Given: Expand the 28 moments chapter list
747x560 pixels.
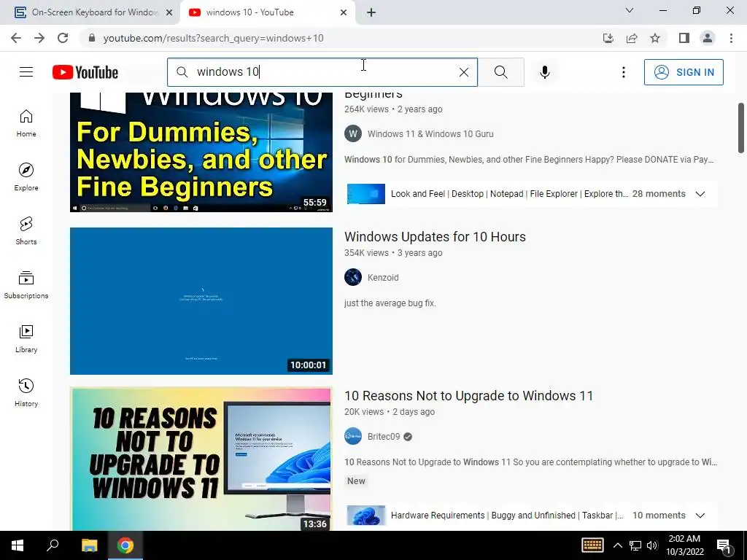Looking at the screenshot, I should coord(700,194).
